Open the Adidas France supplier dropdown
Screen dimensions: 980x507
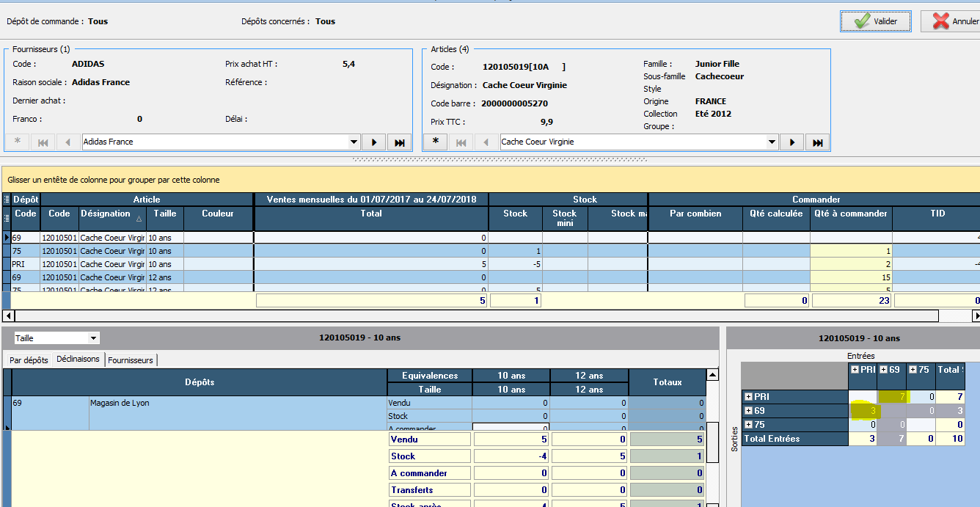[x=354, y=142]
